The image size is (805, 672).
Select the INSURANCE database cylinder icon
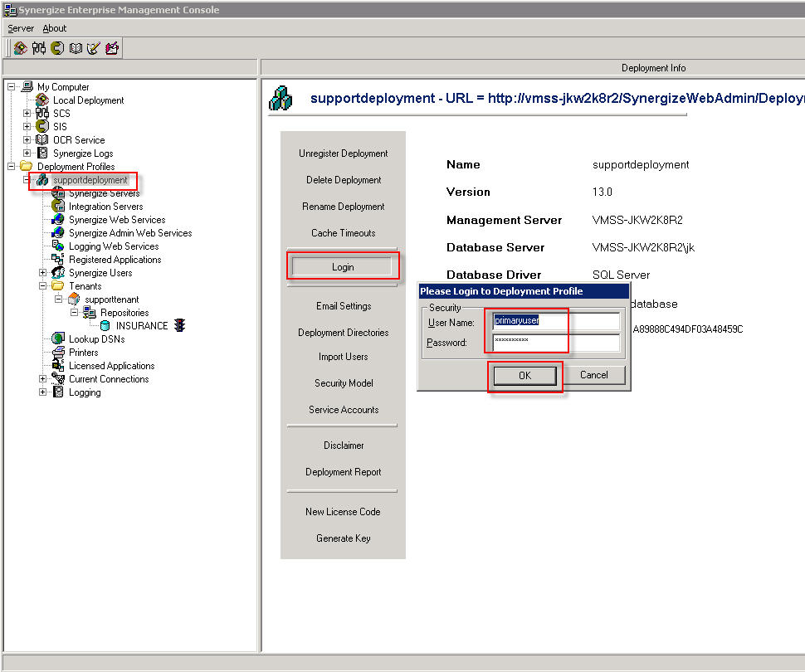pos(105,325)
